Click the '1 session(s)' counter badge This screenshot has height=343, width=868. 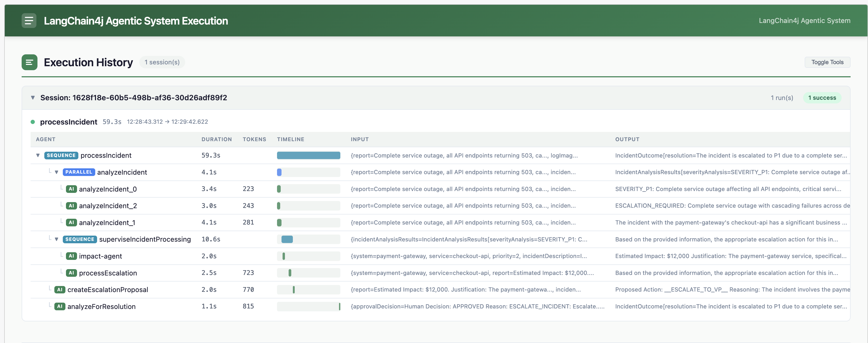click(162, 62)
